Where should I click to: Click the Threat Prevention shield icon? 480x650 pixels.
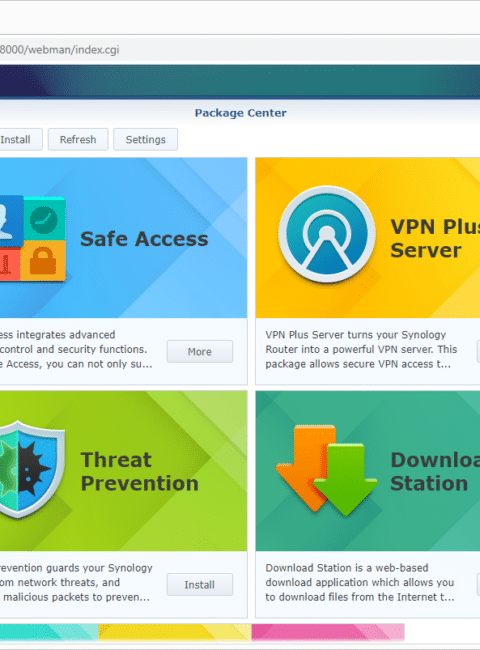point(32,469)
